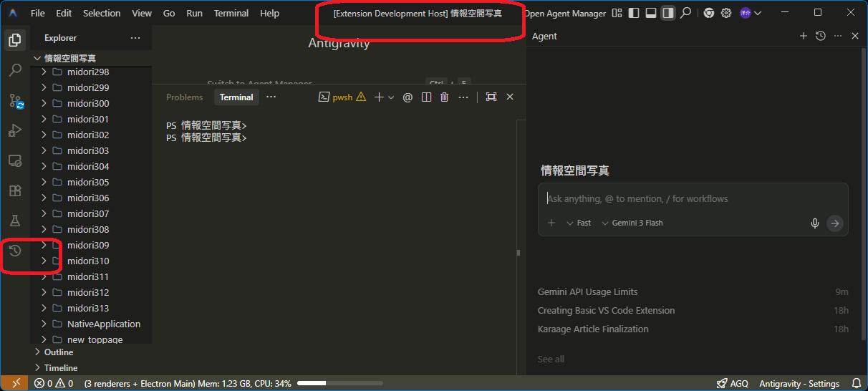The width and height of the screenshot is (868, 391).
Task: Expand the midori313 folder
Action: click(x=90, y=308)
